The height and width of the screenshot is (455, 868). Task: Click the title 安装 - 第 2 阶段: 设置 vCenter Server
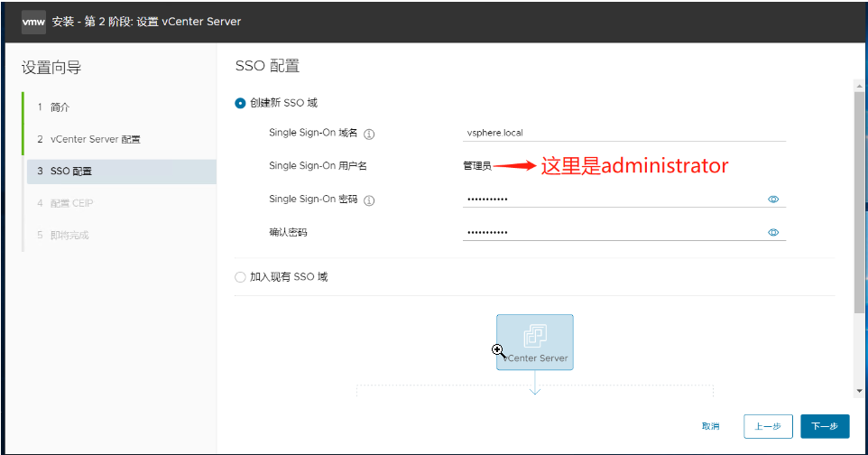pyautogui.click(x=147, y=22)
